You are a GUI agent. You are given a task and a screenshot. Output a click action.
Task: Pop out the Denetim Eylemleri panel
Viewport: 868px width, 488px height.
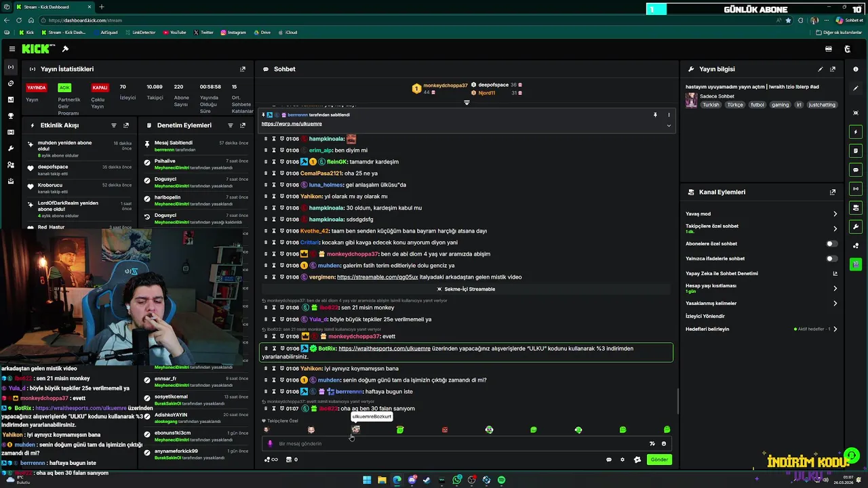click(x=243, y=125)
